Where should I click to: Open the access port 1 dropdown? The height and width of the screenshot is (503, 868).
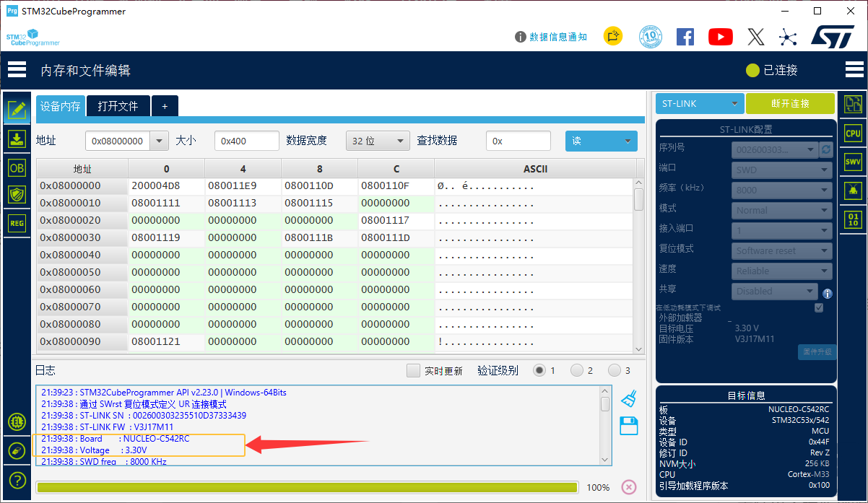point(782,231)
